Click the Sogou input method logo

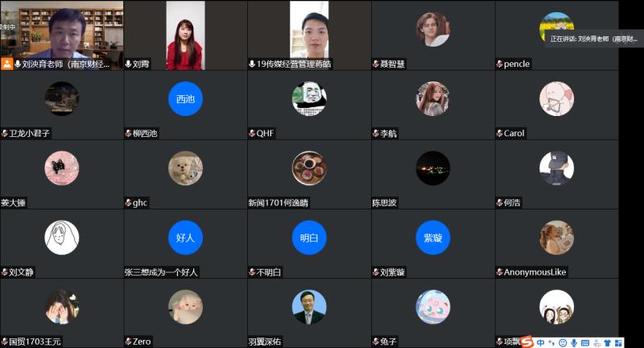(527, 342)
